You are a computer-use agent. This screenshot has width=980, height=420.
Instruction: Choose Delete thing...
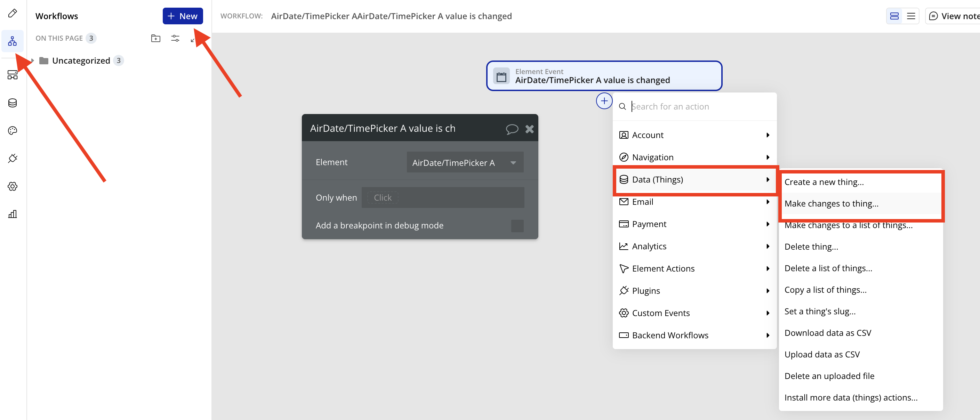861,247
